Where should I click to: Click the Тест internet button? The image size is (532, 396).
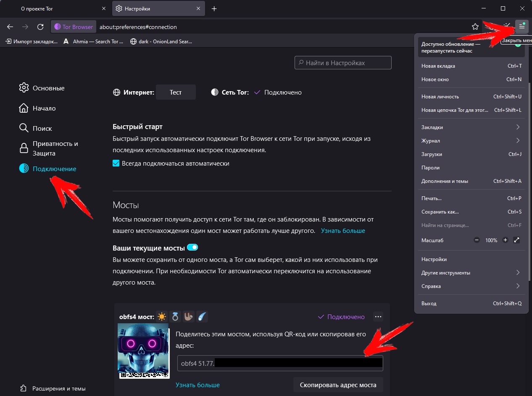(176, 92)
